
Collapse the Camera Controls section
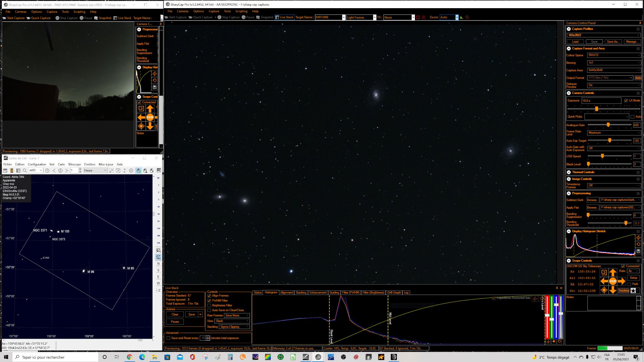pyautogui.click(x=569, y=93)
